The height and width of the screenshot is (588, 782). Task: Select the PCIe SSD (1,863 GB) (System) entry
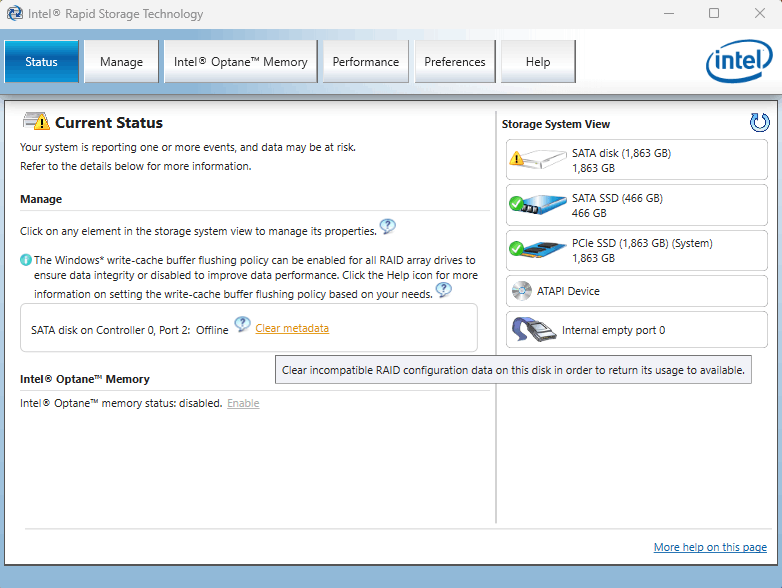[x=637, y=250]
